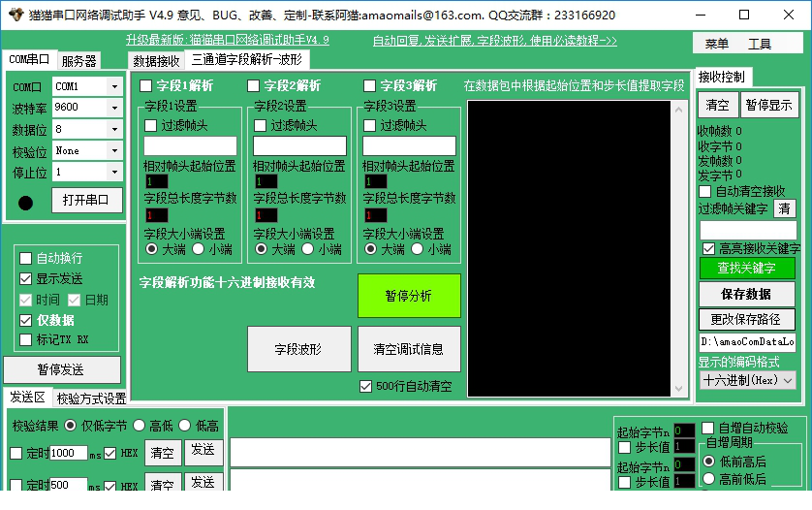The height and width of the screenshot is (510, 812).
Task: Click green 暂停分析 button
Action: coord(409,296)
